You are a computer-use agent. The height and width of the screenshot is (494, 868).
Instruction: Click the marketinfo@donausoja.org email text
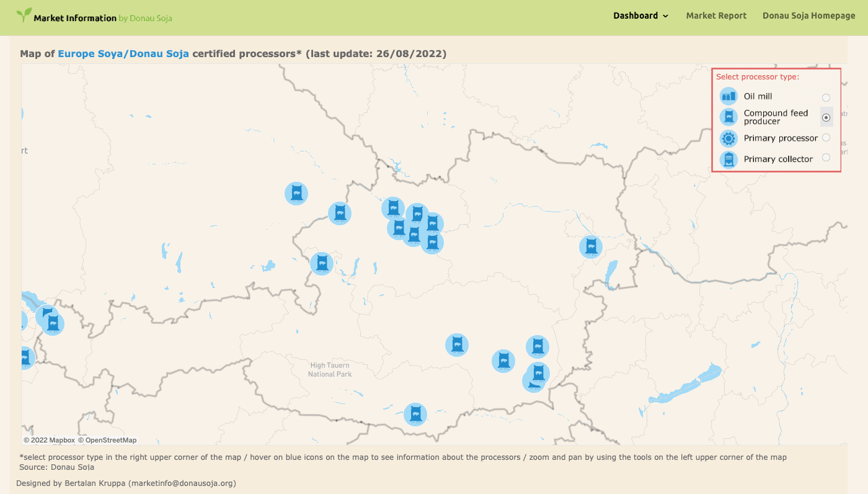pyautogui.click(x=182, y=483)
